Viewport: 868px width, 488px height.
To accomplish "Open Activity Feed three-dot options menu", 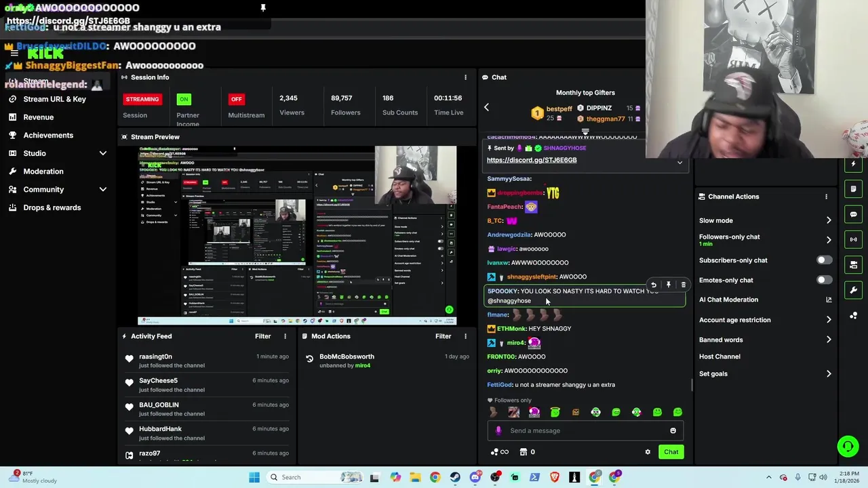I will [285, 336].
